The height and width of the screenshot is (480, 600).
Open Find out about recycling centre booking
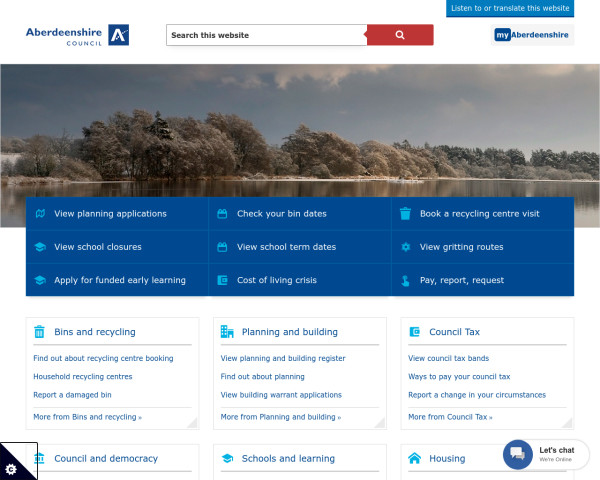pos(103,358)
